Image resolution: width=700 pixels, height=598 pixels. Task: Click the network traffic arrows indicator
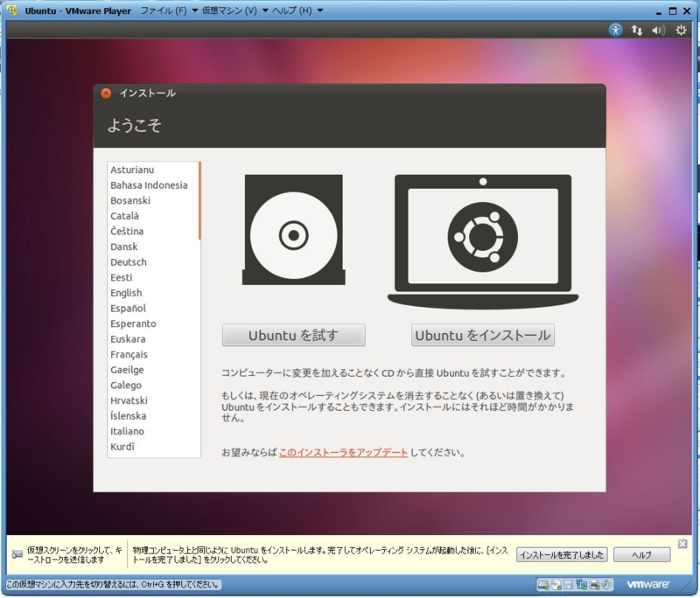click(x=636, y=30)
